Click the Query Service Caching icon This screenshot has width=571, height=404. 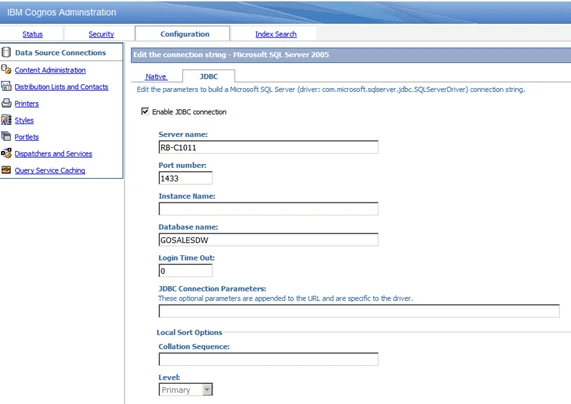point(6,170)
